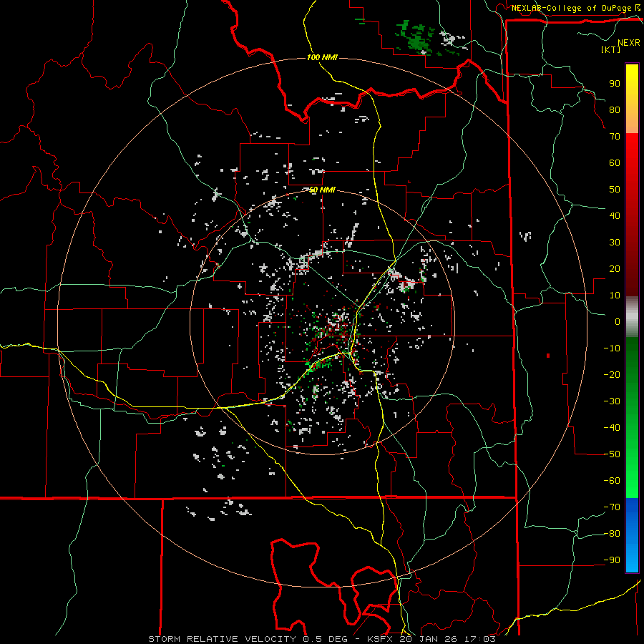Viewport: 644px width, 644px height.
Task: Click the -90 value on the velocity scale
Action: click(x=612, y=560)
